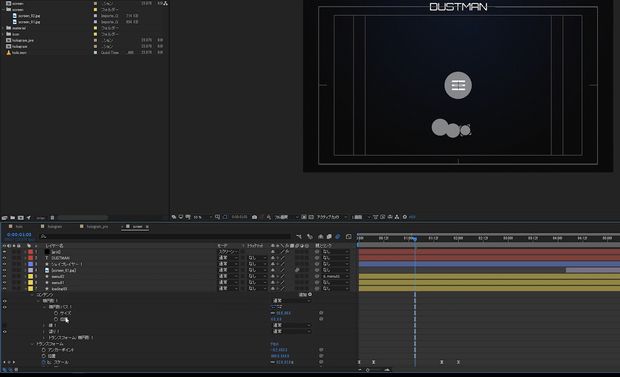
Task: Click the 追加 (Add) shape button
Action: (x=305, y=295)
